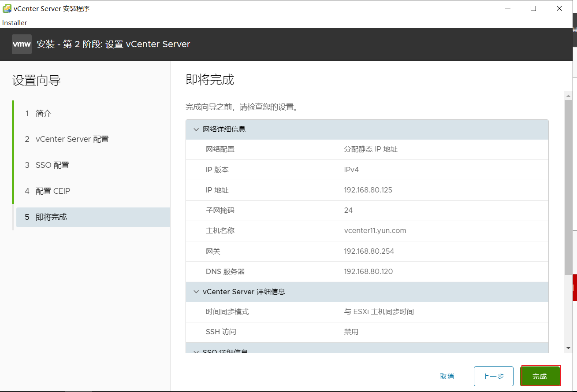Select the gateway value 192.168.80.254
Viewport: 577px width, 392px height.
[x=369, y=251]
